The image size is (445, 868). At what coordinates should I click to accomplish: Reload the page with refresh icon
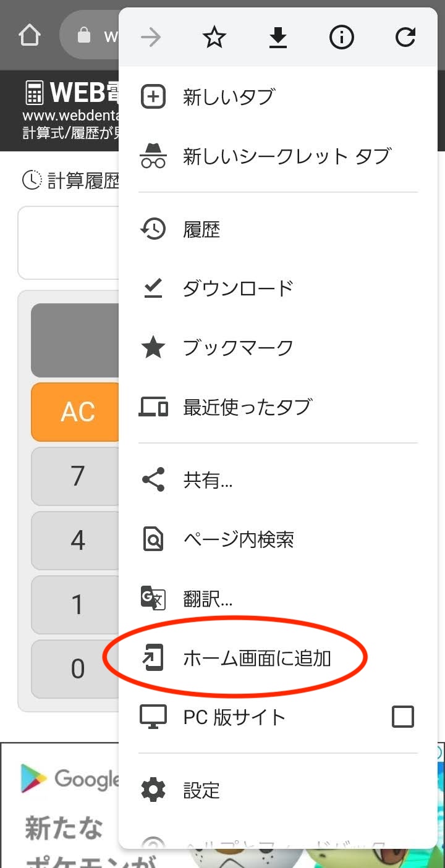(x=405, y=38)
